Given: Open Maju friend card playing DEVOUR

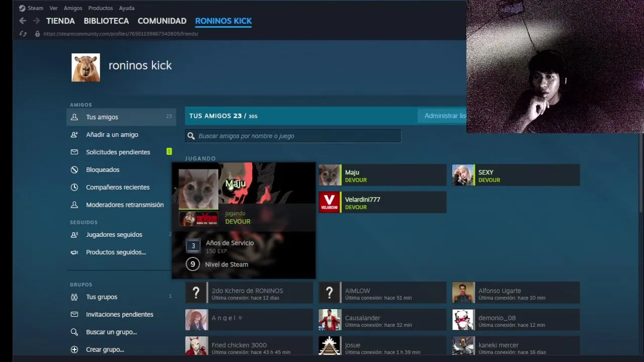Looking at the screenshot, I should (x=382, y=175).
